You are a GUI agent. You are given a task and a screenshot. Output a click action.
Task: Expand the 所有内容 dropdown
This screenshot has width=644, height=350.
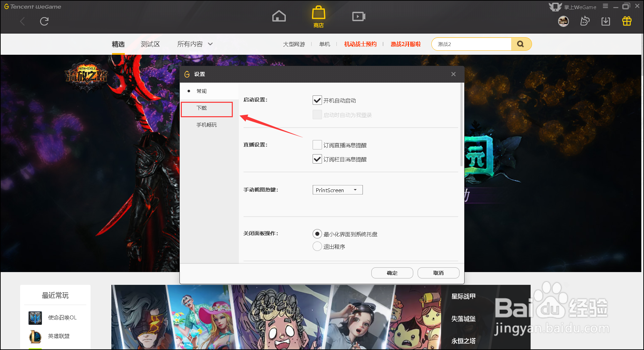tap(195, 44)
